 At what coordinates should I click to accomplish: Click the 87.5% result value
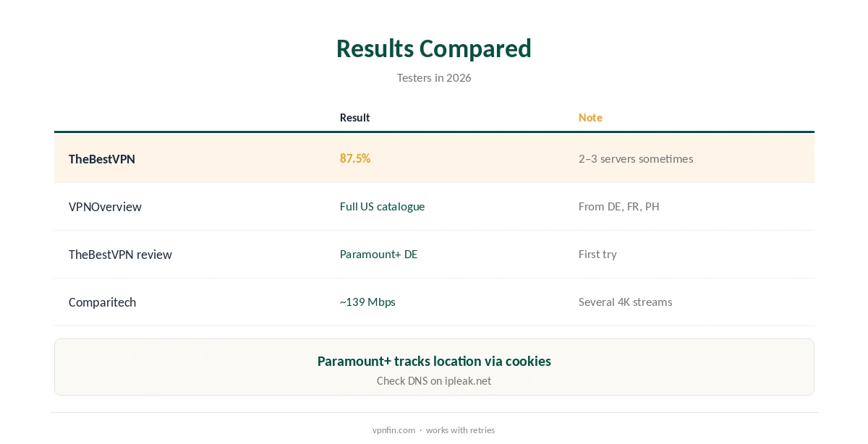coord(355,158)
